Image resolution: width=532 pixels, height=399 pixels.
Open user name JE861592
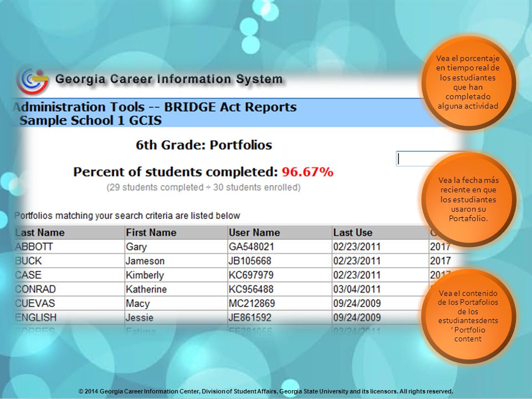pos(250,318)
